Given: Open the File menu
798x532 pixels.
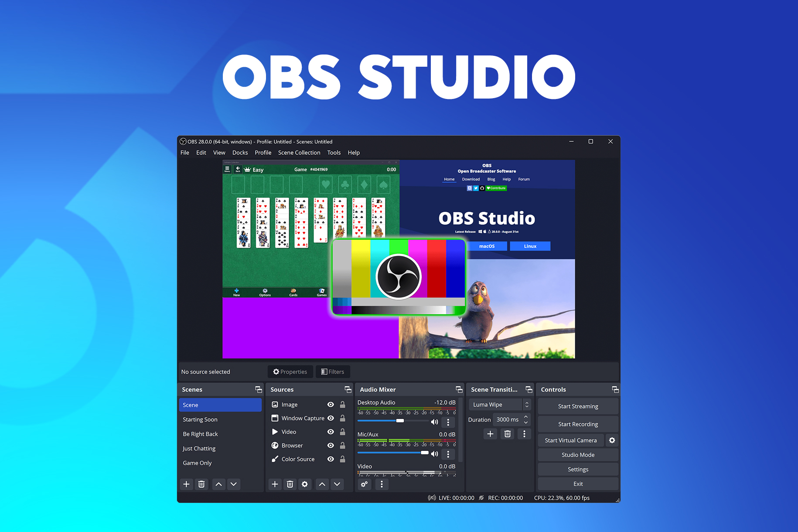Looking at the screenshot, I should click(x=185, y=153).
